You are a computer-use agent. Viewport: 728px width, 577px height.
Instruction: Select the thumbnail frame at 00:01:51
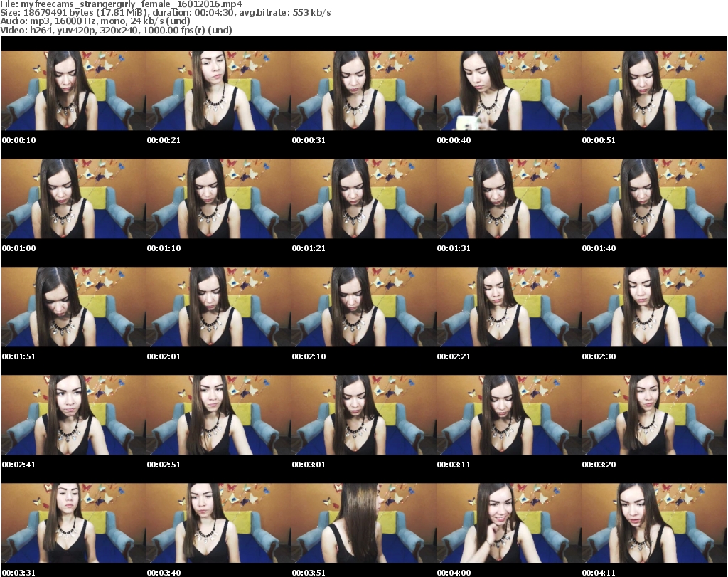[x=74, y=307]
